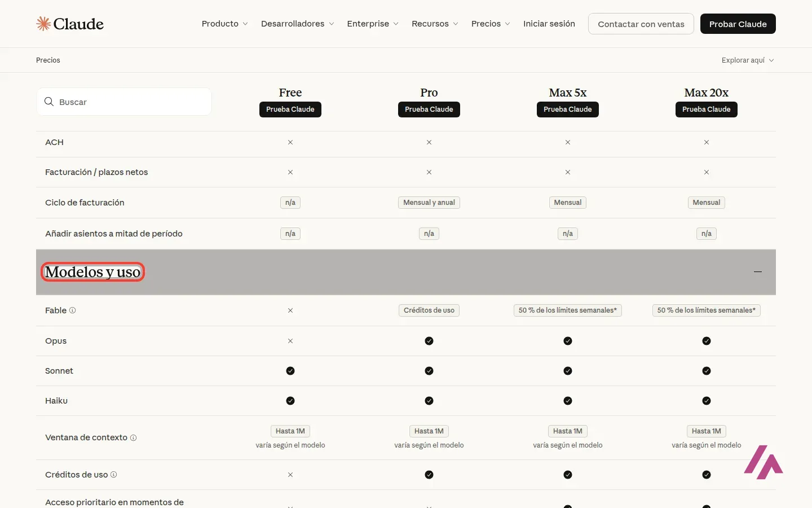The height and width of the screenshot is (508, 812).
Task: Click the checkmark for Opus in Max 5x column
Action: pyautogui.click(x=568, y=341)
